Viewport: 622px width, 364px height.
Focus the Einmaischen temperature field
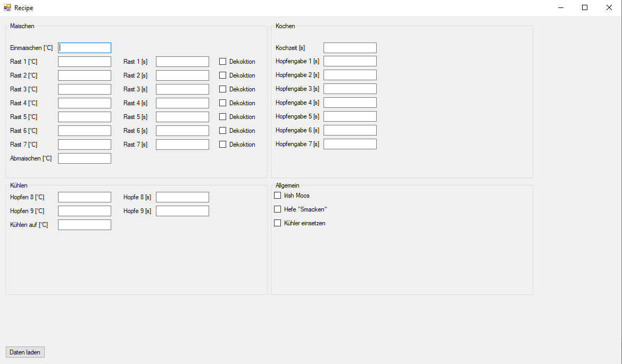[x=85, y=48]
